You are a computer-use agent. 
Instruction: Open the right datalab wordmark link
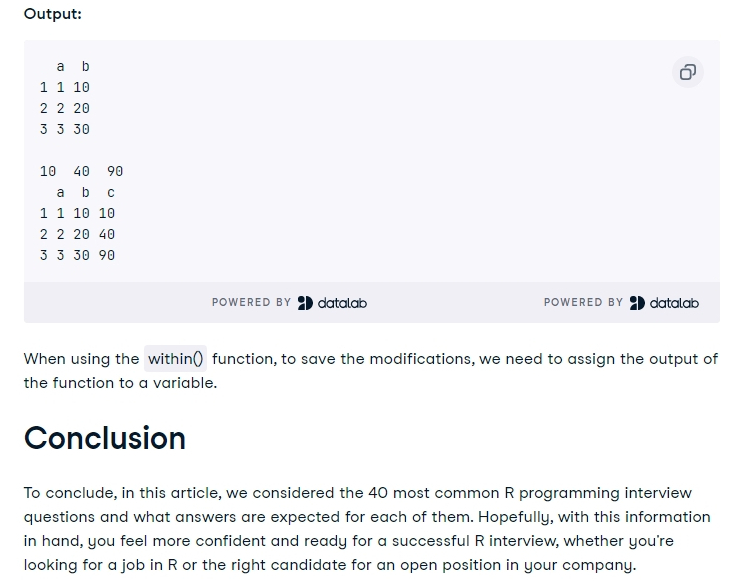[x=674, y=303]
